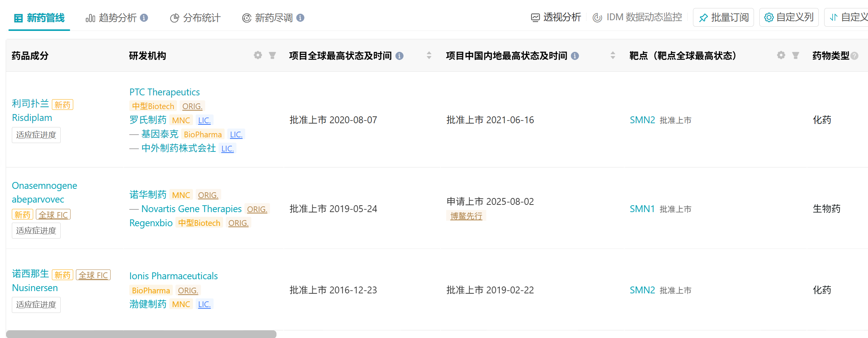Open Onasemnogene abeparvovec drug link

pos(44,192)
